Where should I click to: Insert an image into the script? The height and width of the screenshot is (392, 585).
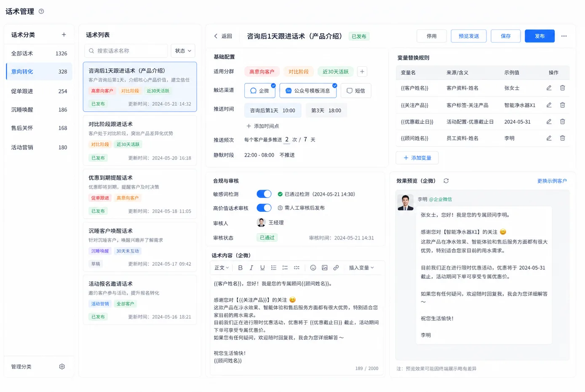click(325, 268)
